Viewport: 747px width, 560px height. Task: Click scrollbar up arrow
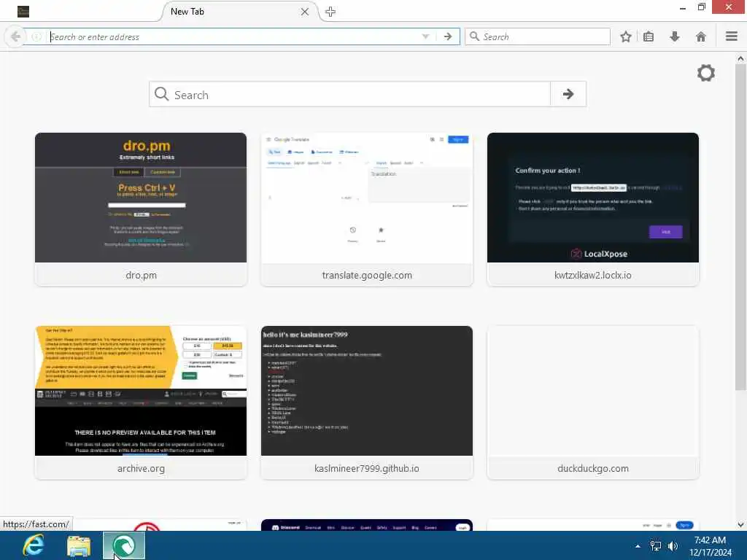tap(740, 58)
